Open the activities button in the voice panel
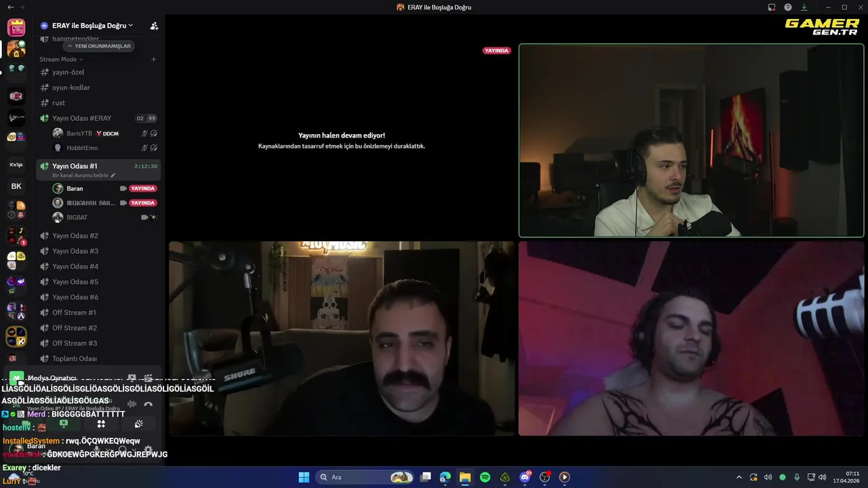This screenshot has width=868, height=488. pyautogui.click(x=101, y=424)
